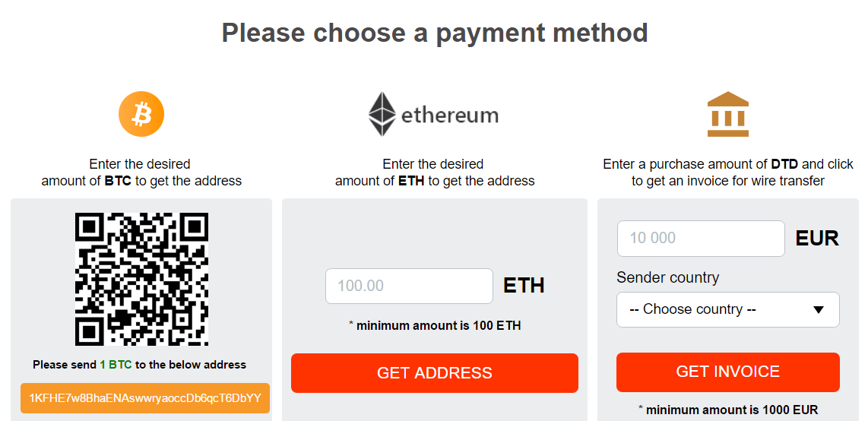
Task: Click the orange BTC wallet address
Action: 145,398
